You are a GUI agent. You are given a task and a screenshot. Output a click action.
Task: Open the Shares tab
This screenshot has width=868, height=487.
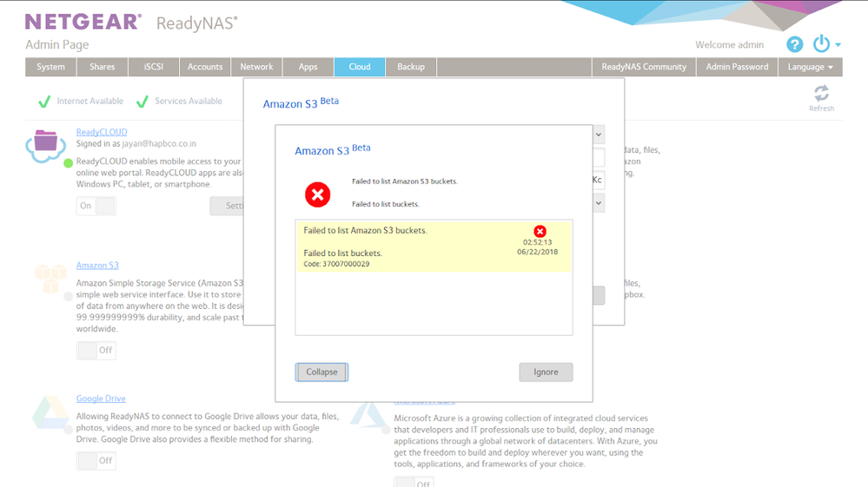[103, 67]
